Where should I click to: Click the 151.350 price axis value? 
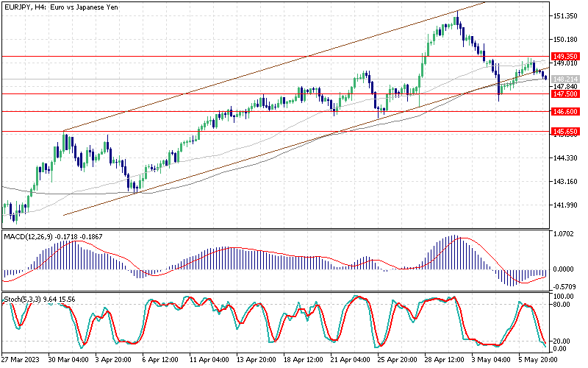565,15
